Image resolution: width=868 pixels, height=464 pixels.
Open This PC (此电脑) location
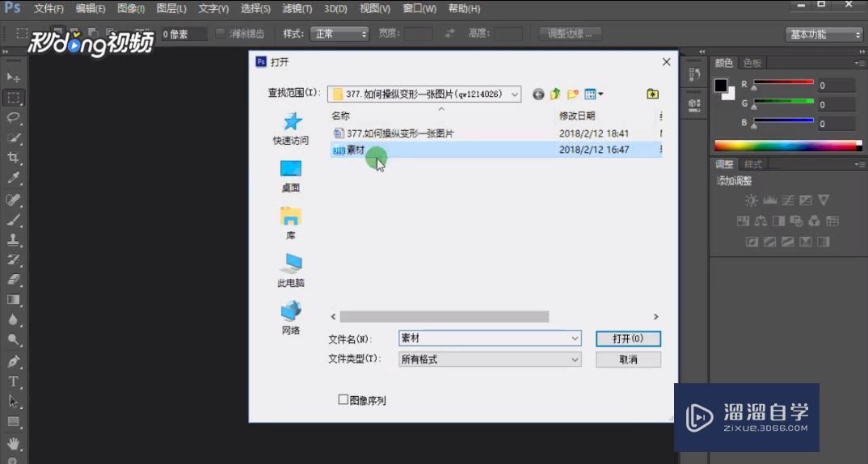coord(291,270)
